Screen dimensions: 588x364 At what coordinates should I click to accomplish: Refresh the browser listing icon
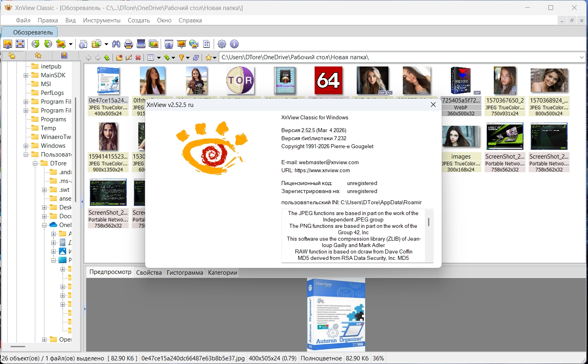tap(196, 58)
